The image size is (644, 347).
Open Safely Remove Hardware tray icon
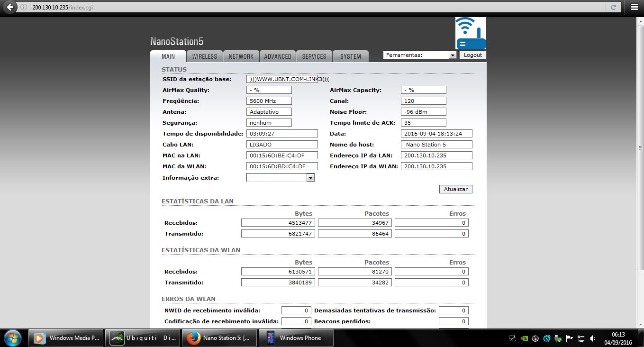558,338
